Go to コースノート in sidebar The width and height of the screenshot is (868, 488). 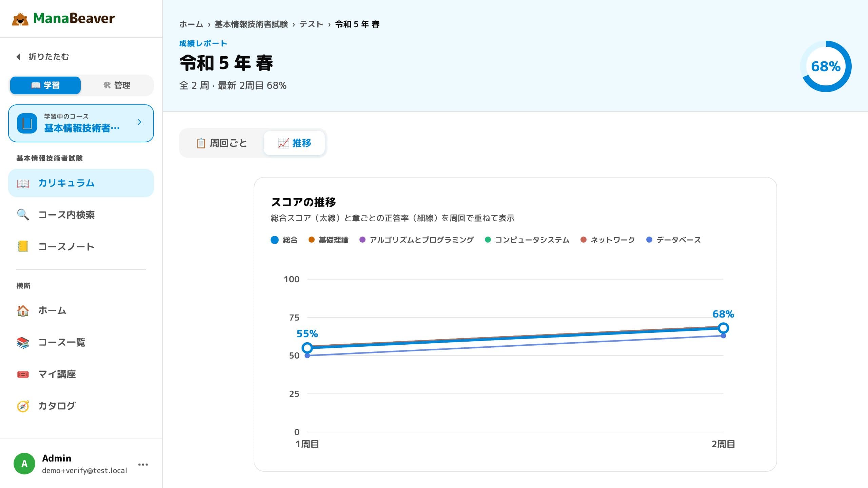click(81, 247)
